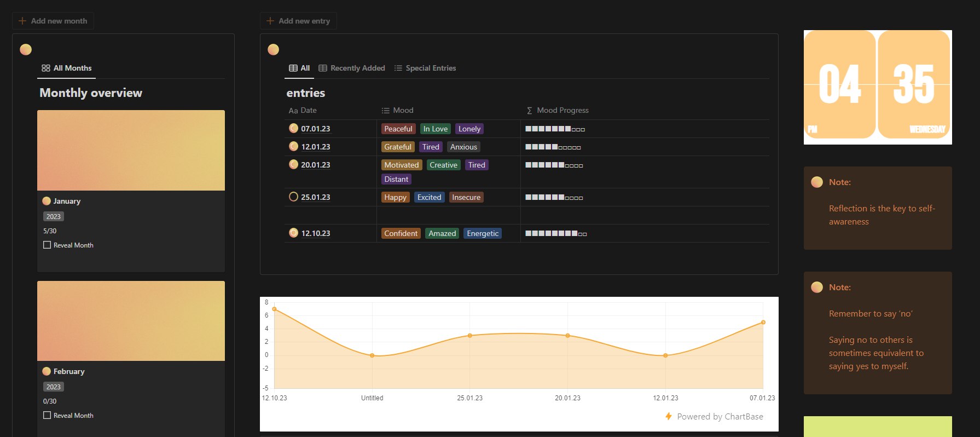This screenshot has height=437, width=980.
Task: Check Reveal Month for February
Action: [47, 416]
